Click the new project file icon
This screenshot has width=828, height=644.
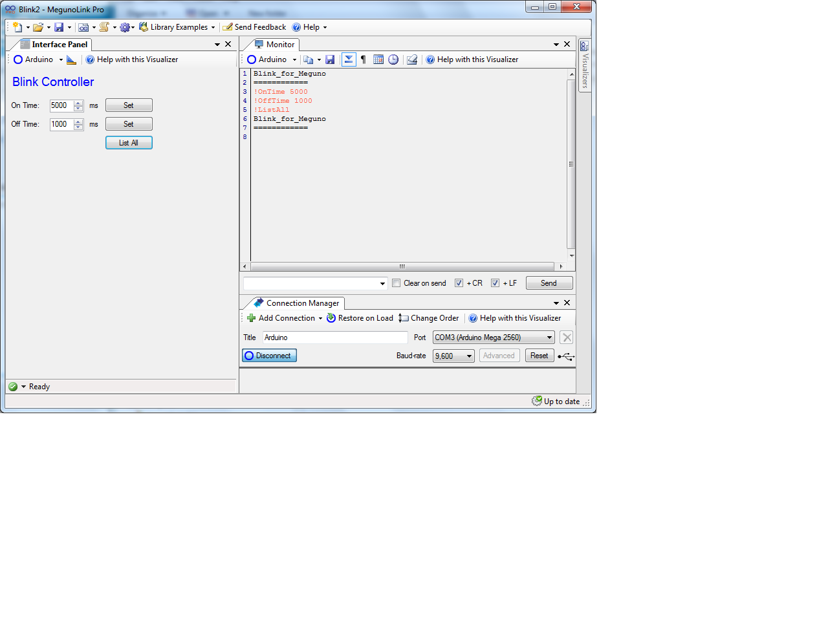[17, 27]
